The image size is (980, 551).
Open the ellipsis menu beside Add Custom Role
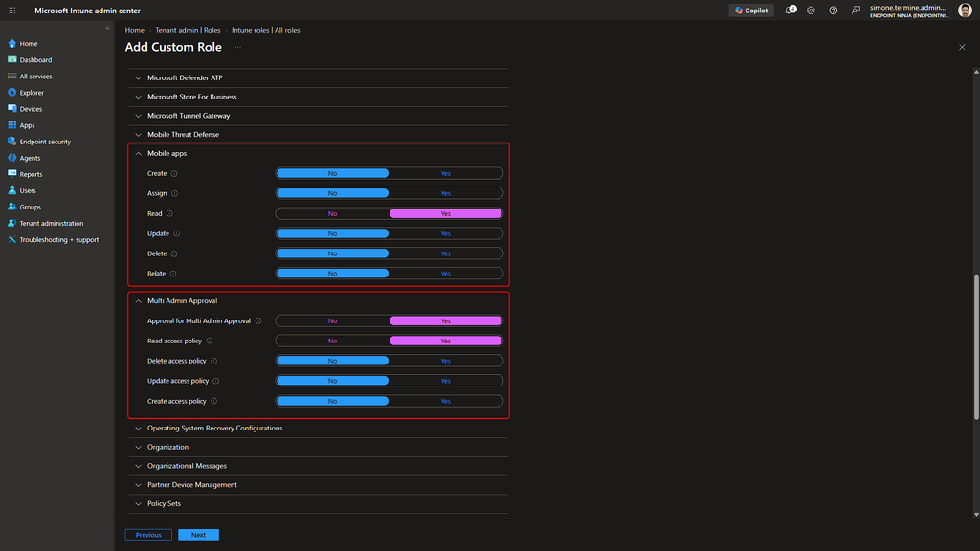[237, 48]
